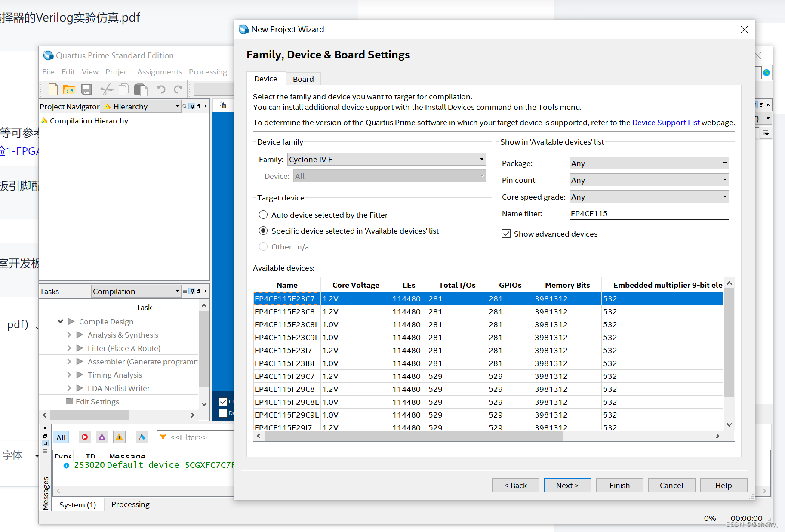
Task: Click the Project Navigator float window icon
Action: coord(199,106)
